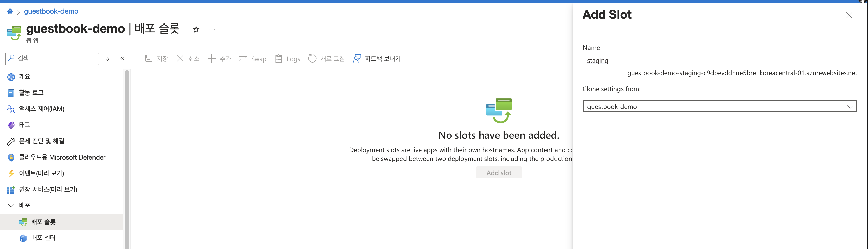Click the plus icon beside 추가

[212, 59]
